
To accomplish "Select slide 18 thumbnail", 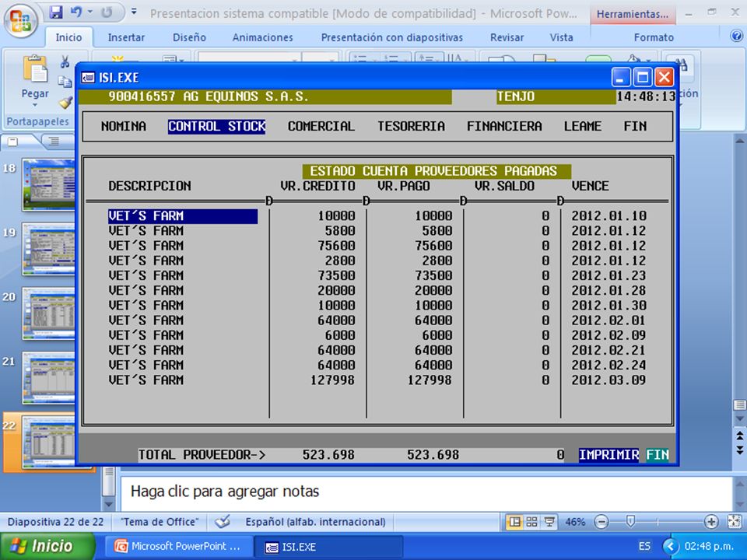I will pyautogui.click(x=48, y=185).
